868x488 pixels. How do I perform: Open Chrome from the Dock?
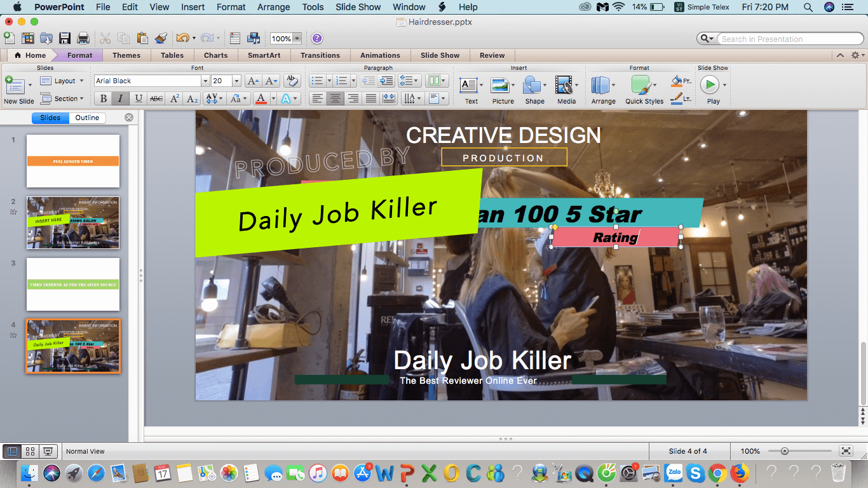pyautogui.click(x=717, y=472)
